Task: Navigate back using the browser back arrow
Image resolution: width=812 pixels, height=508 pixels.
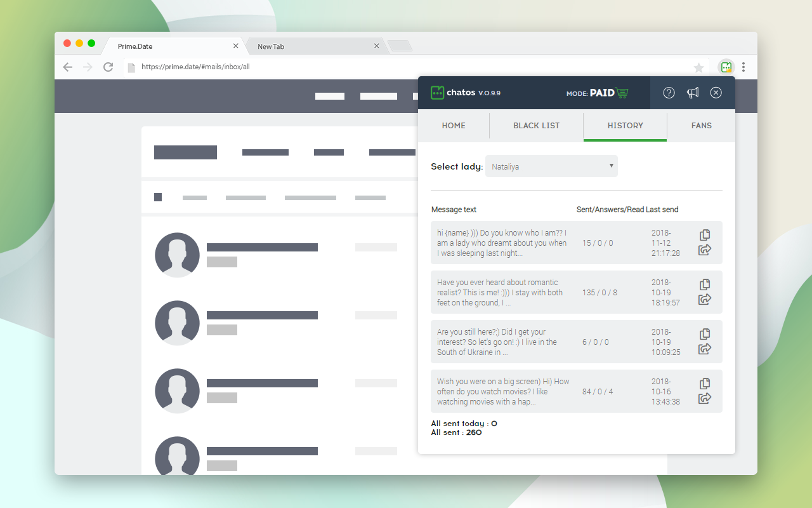Action: [x=68, y=67]
